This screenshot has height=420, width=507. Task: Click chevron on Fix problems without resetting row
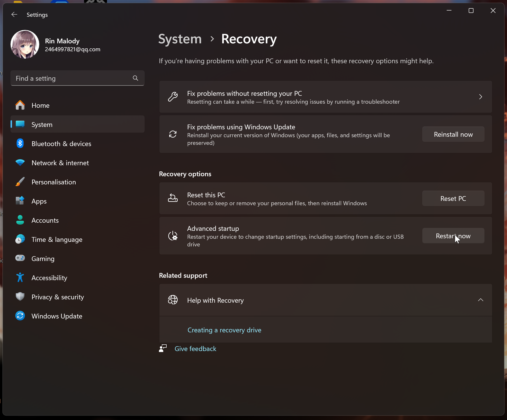pos(480,96)
